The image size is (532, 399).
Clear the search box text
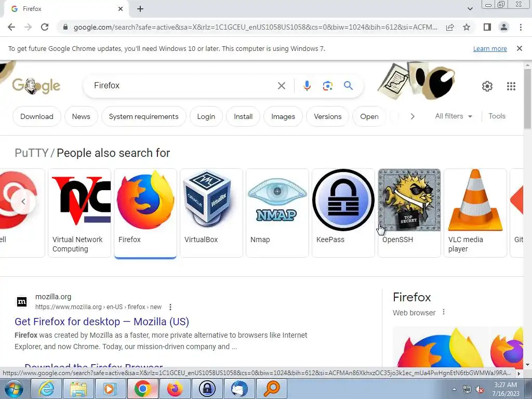(281, 86)
